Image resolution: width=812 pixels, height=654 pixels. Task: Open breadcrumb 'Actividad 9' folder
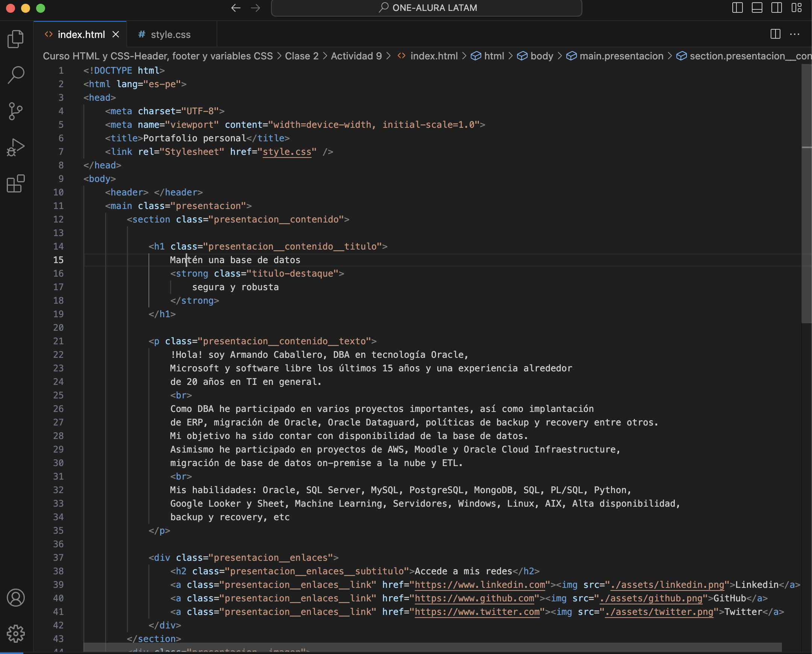[356, 56]
